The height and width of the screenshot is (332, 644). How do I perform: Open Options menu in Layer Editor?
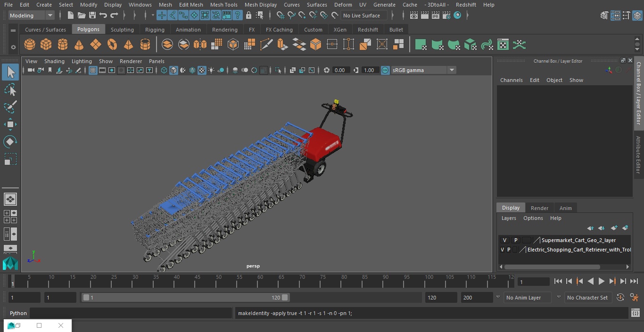pyautogui.click(x=533, y=218)
